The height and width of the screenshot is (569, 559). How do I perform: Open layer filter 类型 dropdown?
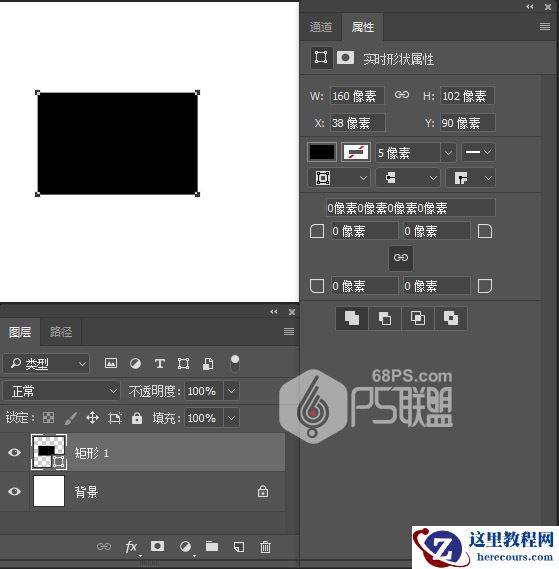tap(46, 363)
